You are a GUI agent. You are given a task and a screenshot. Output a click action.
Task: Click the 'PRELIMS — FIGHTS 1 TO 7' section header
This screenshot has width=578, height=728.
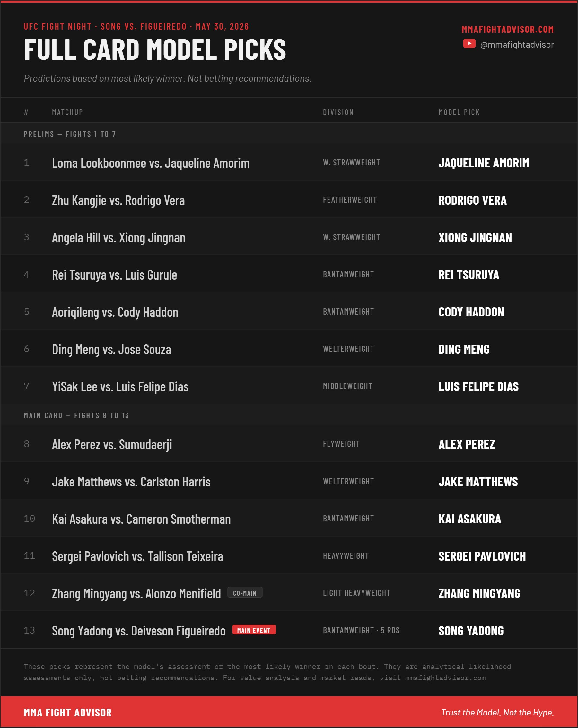(70, 134)
